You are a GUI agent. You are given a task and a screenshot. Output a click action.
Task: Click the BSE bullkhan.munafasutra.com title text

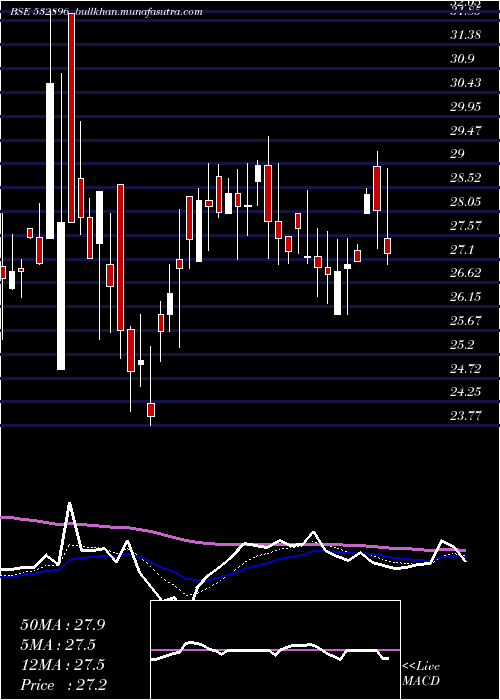pyautogui.click(x=107, y=12)
